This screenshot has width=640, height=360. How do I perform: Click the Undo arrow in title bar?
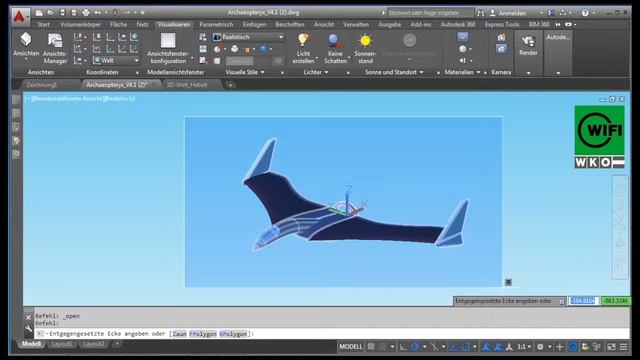click(98, 13)
